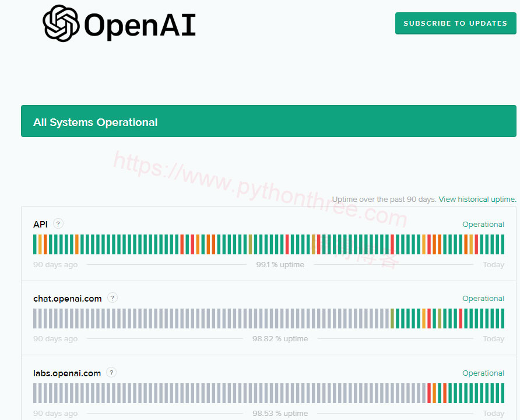Click the 99.1 % uptime value
Image resolution: width=520 pixels, height=420 pixels.
(280, 264)
